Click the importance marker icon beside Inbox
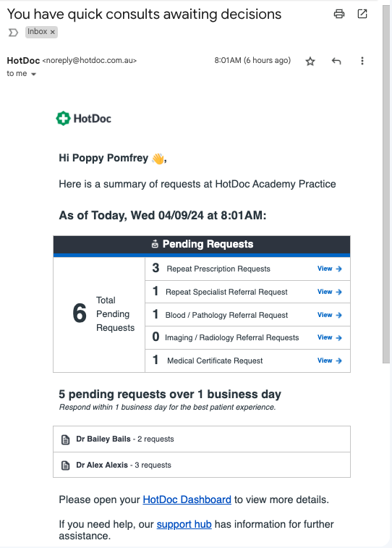The width and height of the screenshot is (392, 548). pos(13,33)
